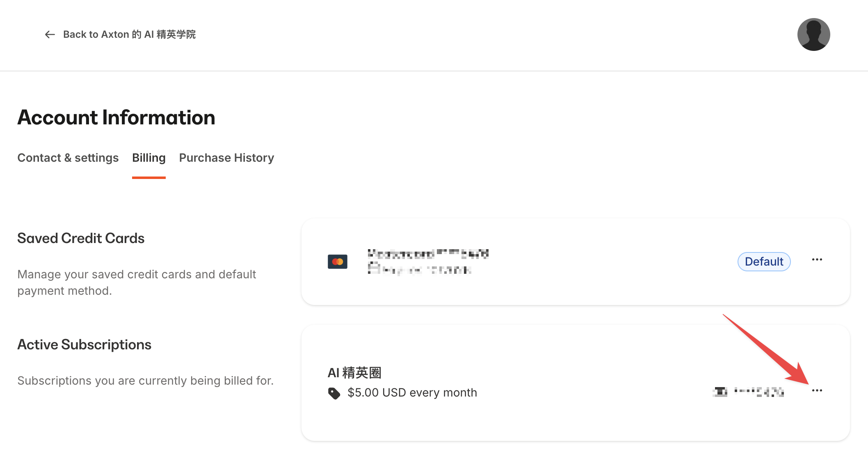Open the AI 精英圈 subscription options menu
The width and height of the screenshot is (868, 454).
(817, 391)
